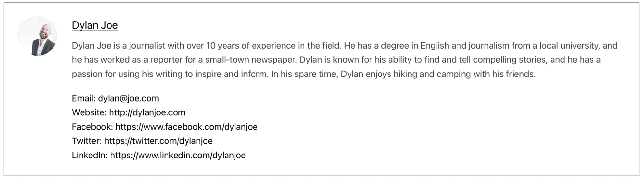Select the "Facebook:" label text
This screenshot has height=179, width=644.
tap(92, 127)
